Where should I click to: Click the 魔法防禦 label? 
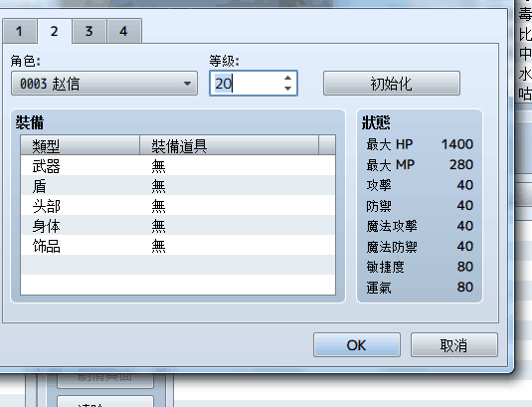pos(392,247)
